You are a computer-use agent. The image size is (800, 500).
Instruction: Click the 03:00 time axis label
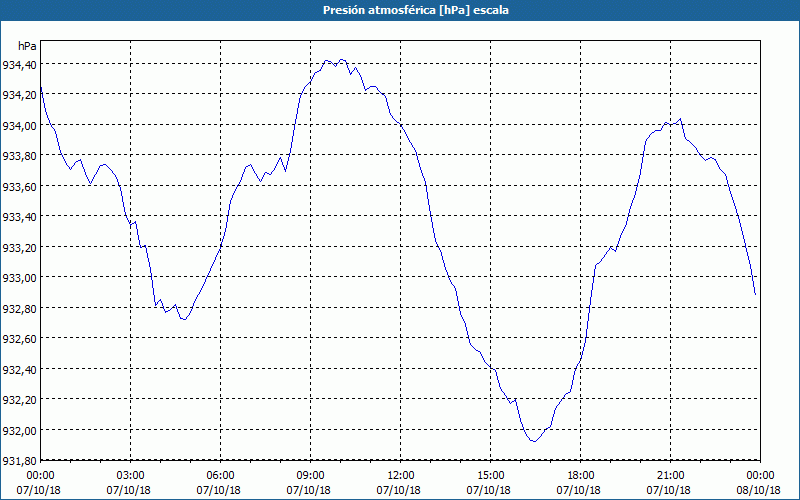pos(131,476)
